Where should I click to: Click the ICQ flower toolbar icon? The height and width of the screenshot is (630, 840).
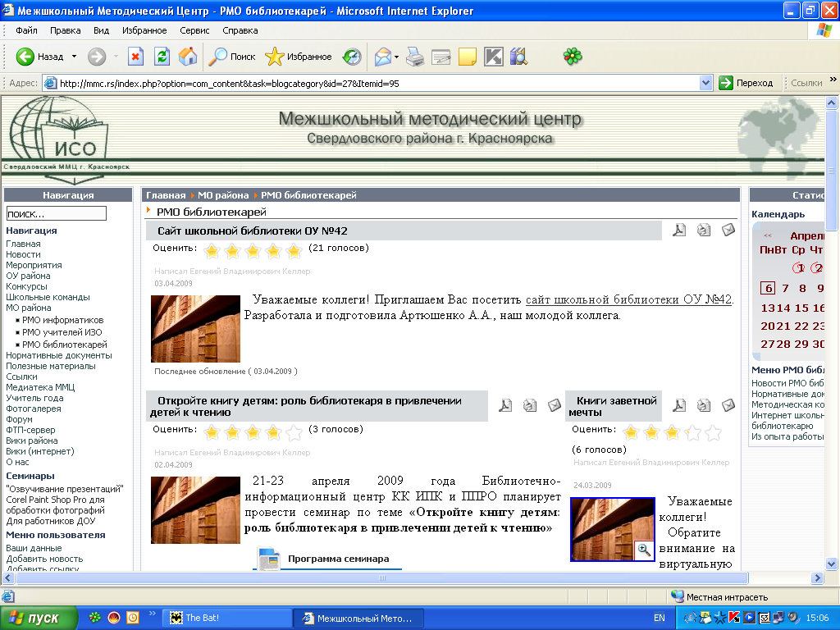(x=572, y=57)
